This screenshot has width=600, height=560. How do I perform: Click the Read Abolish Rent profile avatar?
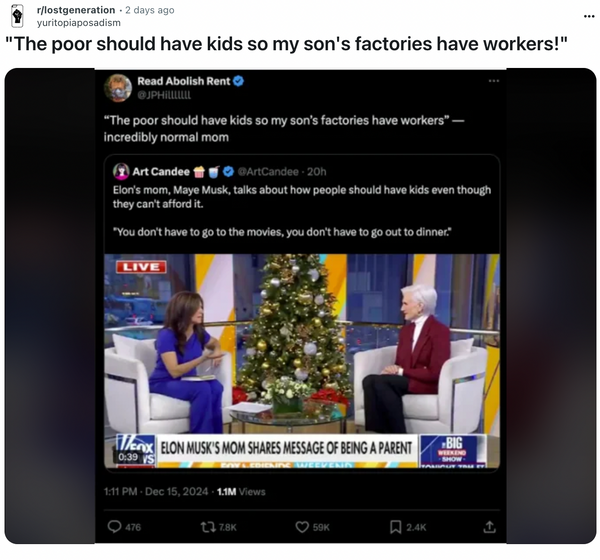point(118,88)
